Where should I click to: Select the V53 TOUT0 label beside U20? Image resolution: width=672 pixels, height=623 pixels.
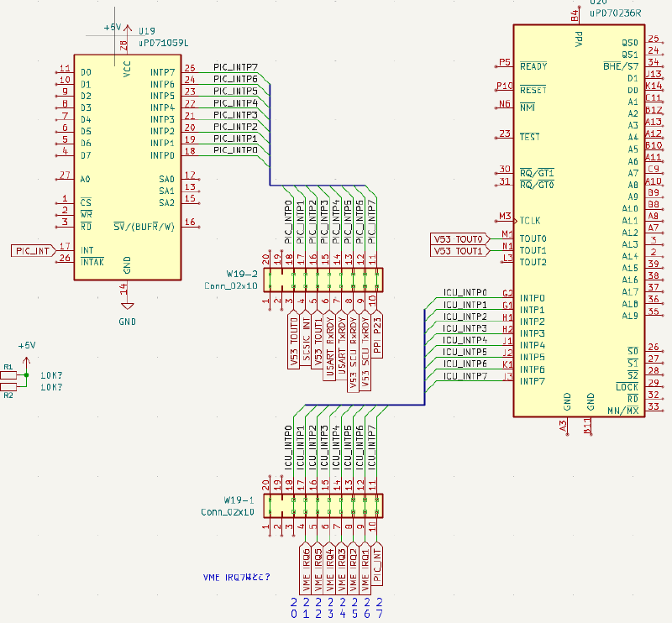(x=459, y=238)
